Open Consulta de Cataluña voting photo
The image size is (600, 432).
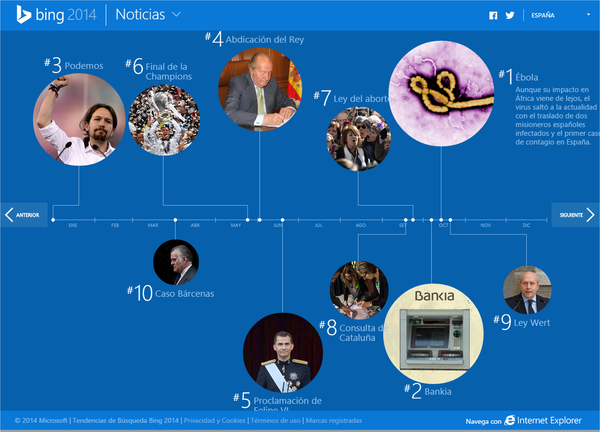(x=359, y=290)
